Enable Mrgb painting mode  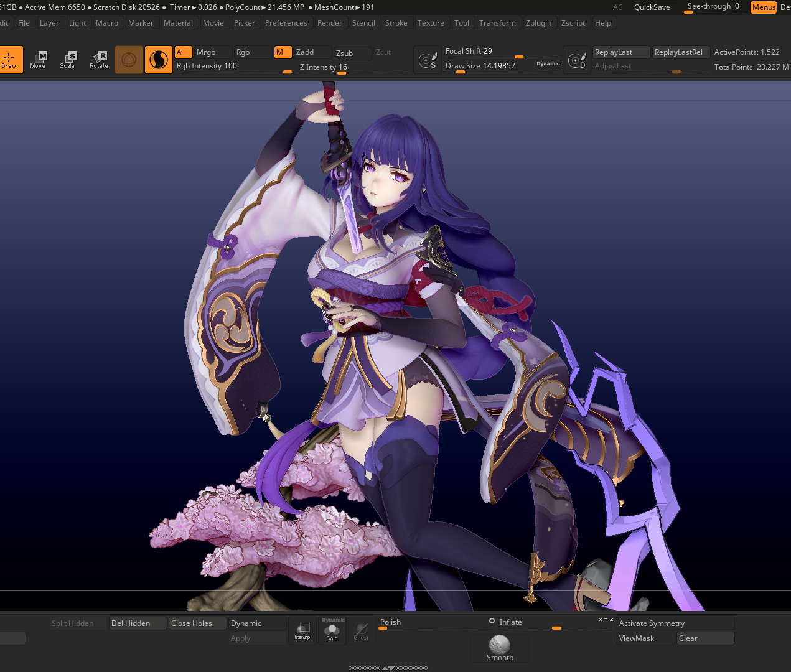[x=213, y=52]
